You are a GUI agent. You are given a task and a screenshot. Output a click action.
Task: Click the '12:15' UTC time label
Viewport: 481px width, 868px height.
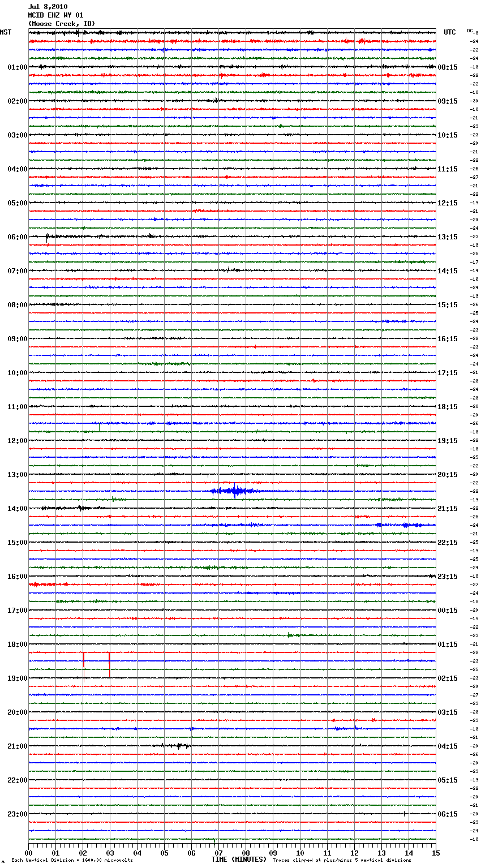point(448,203)
